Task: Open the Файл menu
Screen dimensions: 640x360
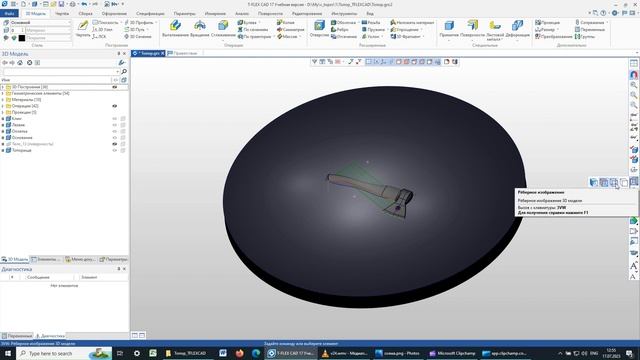Action: click(9, 13)
